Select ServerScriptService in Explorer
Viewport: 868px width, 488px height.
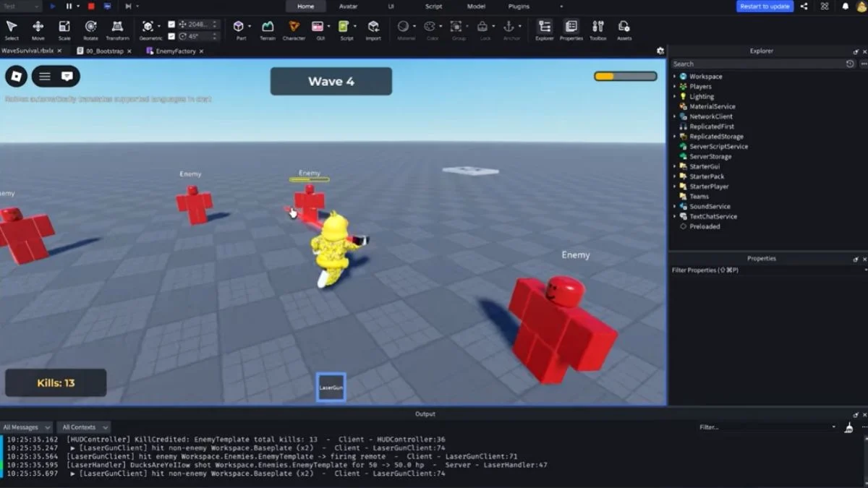click(x=718, y=146)
